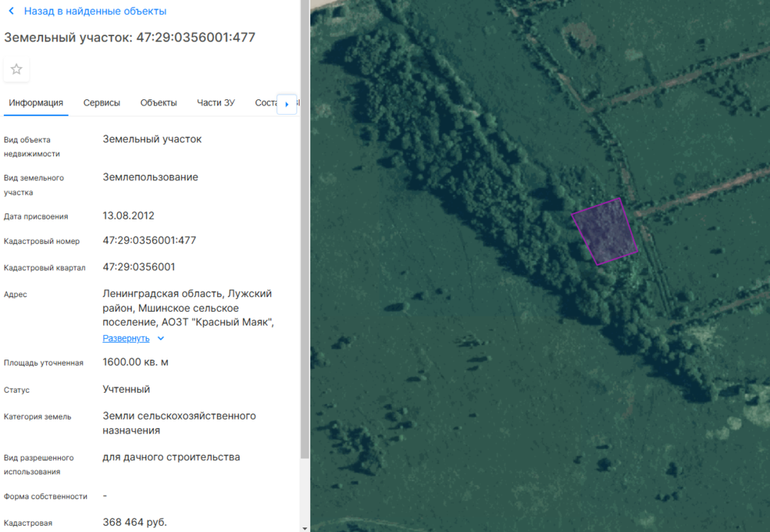Screen dimensions: 770x532
Task: Click the cadastral value 368 464 руб.
Action: [135, 523]
